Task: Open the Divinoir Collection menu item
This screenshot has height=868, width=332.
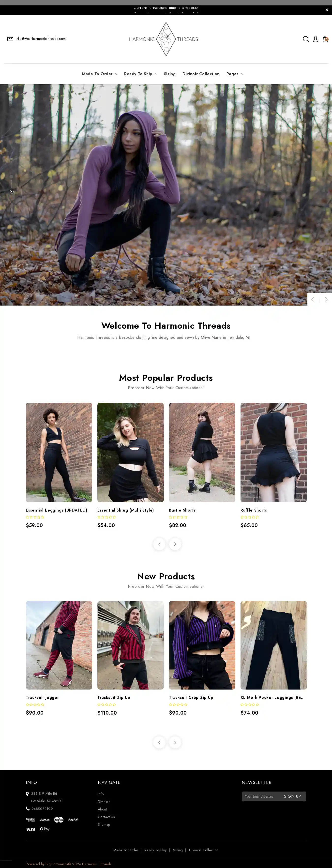Action: 201,74
